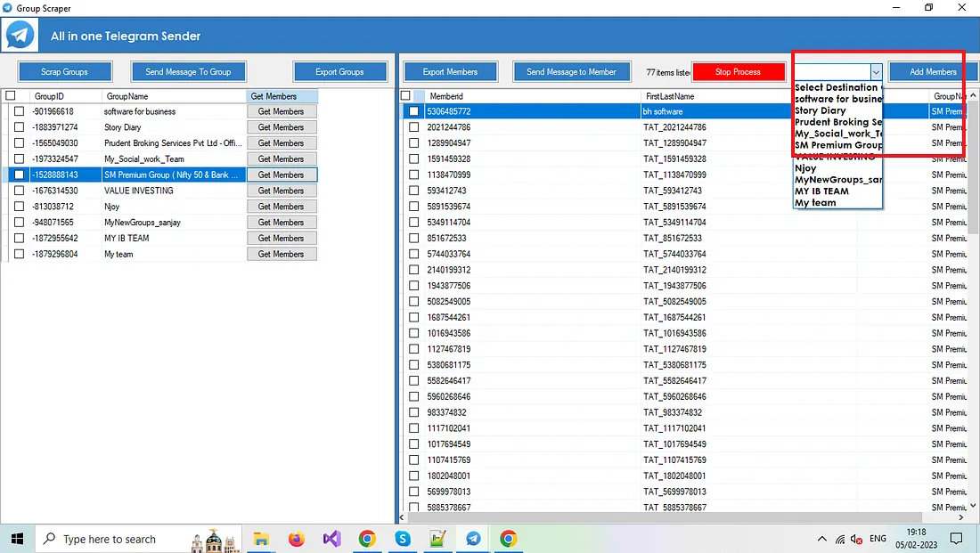Click the Get Members column header
This screenshot has height=553, width=980.
[x=282, y=96]
